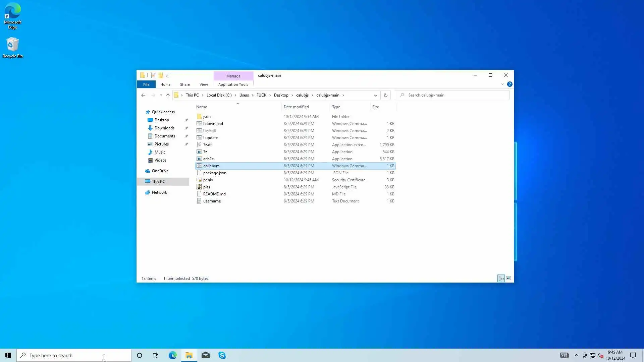The width and height of the screenshot is (644, 362).
Task: Select Downloads in the navigation pane
Action: click(x=164, y=128)
